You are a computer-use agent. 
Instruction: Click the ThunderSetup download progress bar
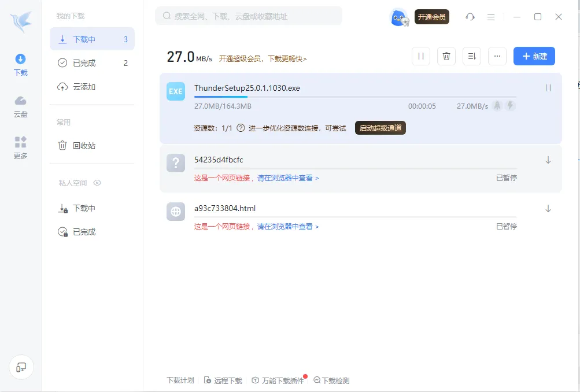coord(355,97)
